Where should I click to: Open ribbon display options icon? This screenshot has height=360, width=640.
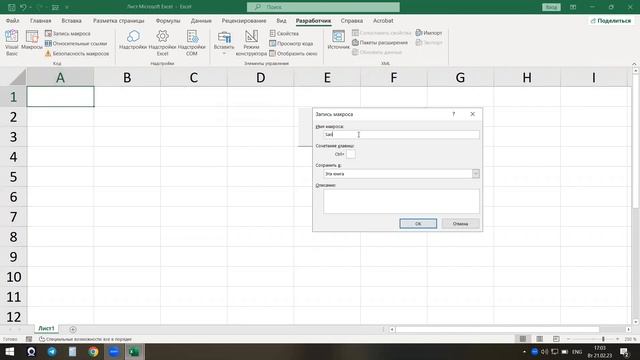[x=573, y=7]
